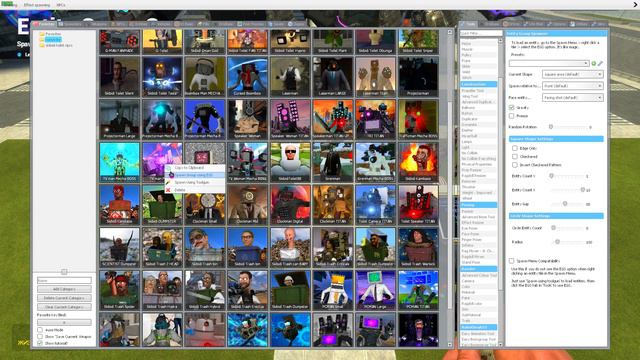Select the flaming Skibidi Kamikaze tile
Screen dimensions: 640x360
pos(418,162)
